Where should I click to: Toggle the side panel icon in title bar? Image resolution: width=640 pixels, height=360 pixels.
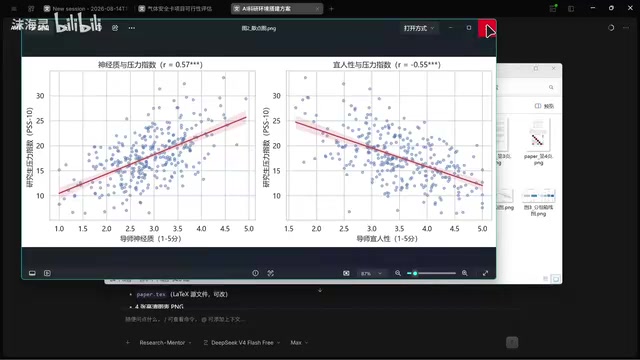[571, 9]
